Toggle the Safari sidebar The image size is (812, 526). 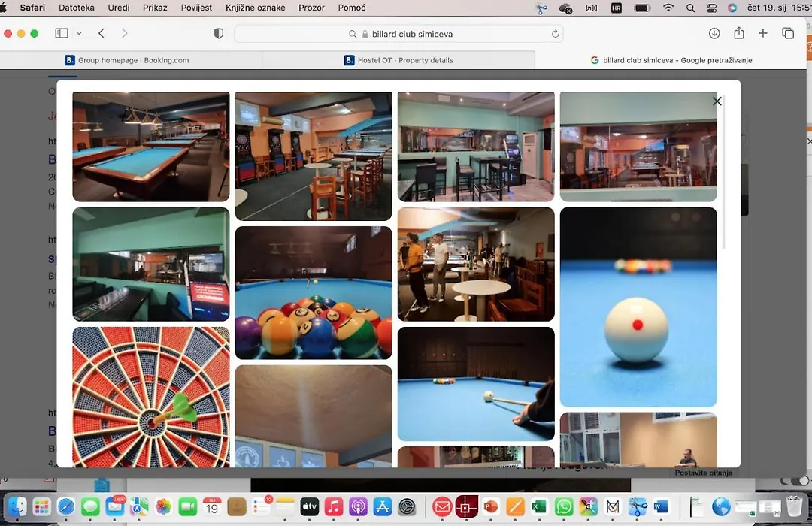pyautogui.click(x=62, y=33)
